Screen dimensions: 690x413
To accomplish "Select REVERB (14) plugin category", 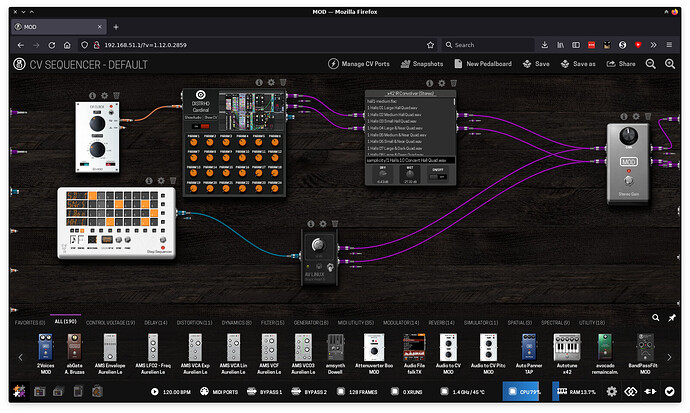I will [441, 323].
